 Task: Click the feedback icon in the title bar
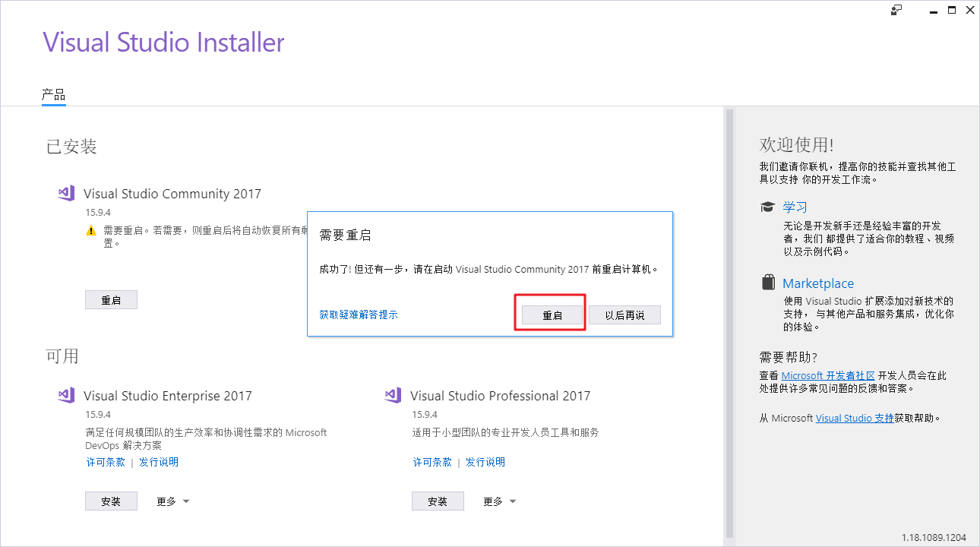(x=897, y=10)
